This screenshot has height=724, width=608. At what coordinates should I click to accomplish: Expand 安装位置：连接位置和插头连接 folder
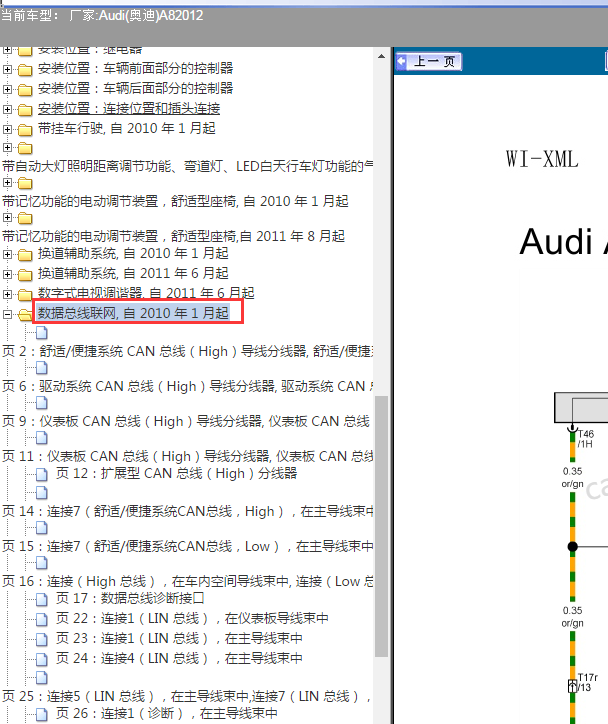tap(7, 109)
